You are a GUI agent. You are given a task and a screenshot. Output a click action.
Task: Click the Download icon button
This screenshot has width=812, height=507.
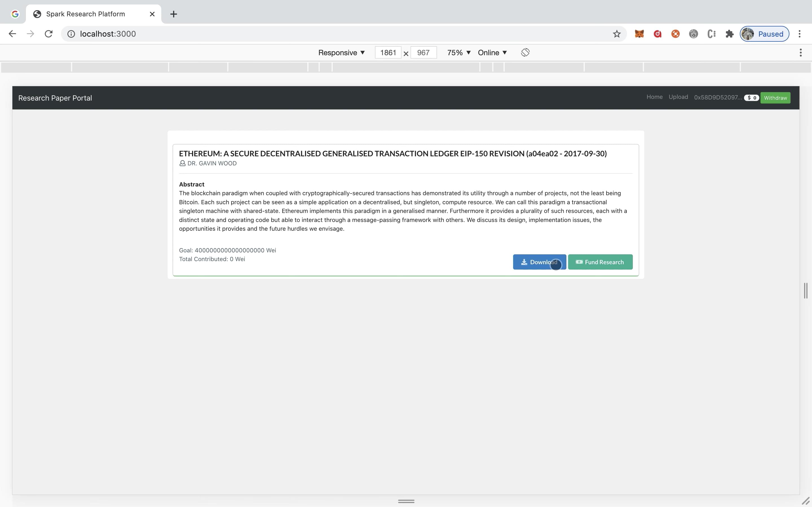pos(524,262)
